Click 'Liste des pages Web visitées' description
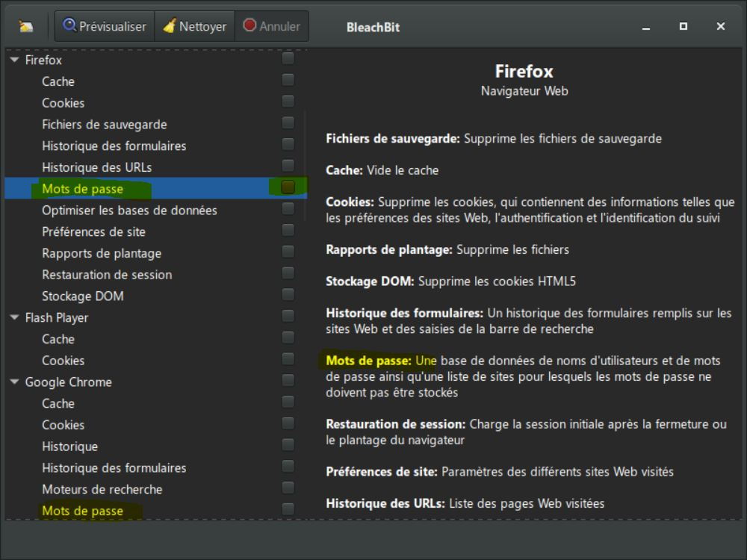The height and width of the screenshot is (560, 747). [527, 503]
